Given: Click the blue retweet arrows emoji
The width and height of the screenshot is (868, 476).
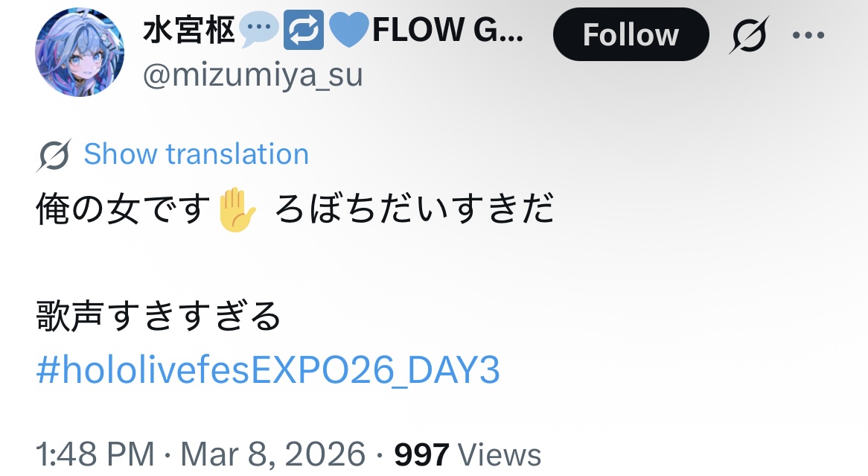Looking at the screenshot, I should click(304, 31).
